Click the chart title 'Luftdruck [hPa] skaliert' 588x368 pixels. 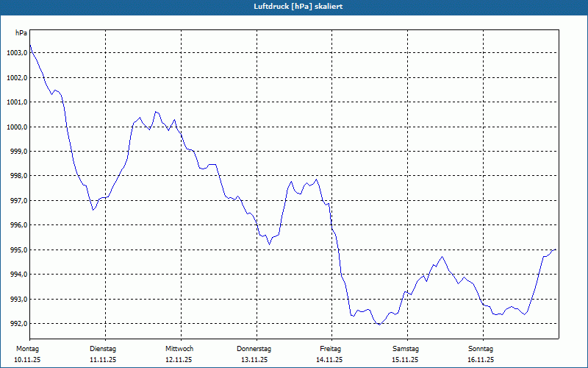pos(293,7)
